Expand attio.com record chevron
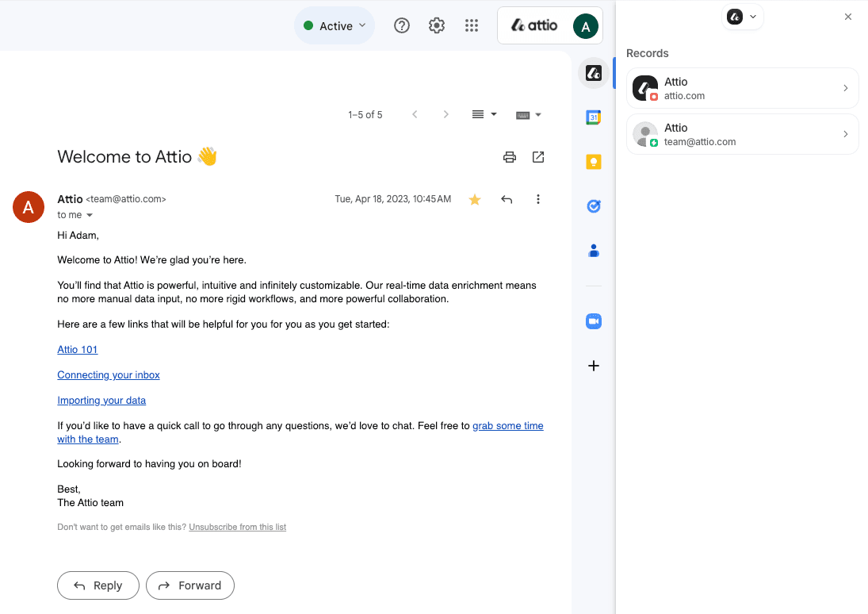Image resolution: width=868 pixels, height=614 pixels. [845, 88]
